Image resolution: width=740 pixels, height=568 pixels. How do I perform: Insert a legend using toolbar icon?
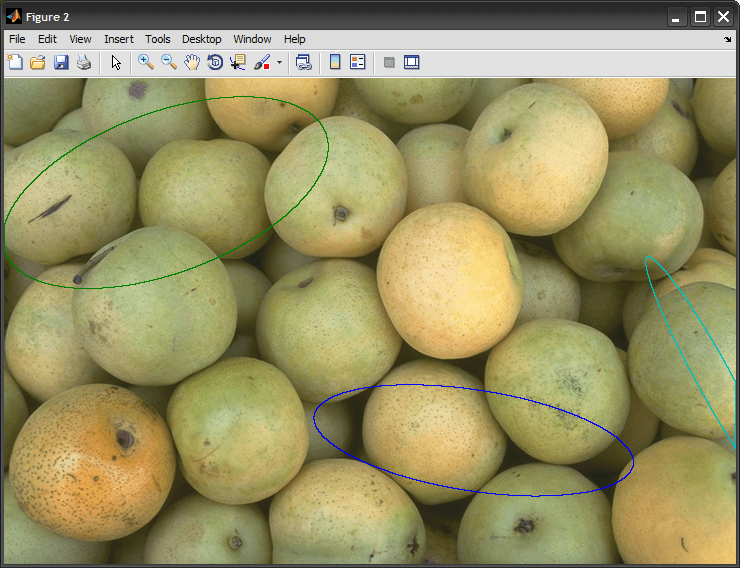[358, 62]
